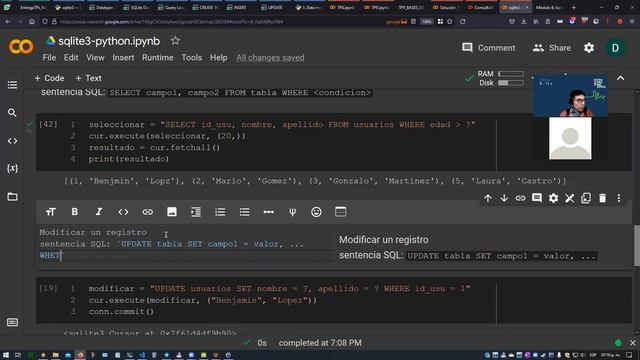Format as code in markdown toolbar
The height and width of the screenshot is (360, 640).
point(123,212)
